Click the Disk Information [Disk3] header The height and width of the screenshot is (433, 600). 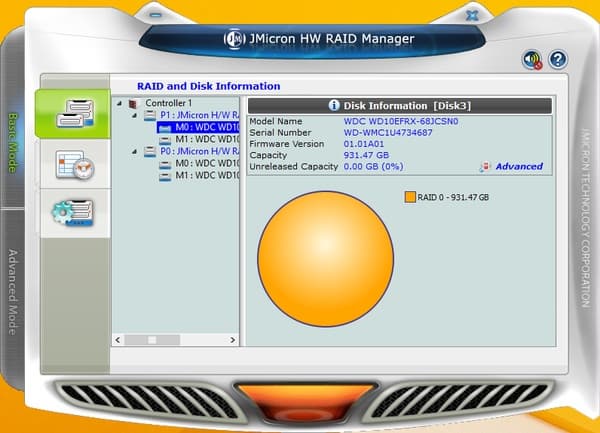400,106
